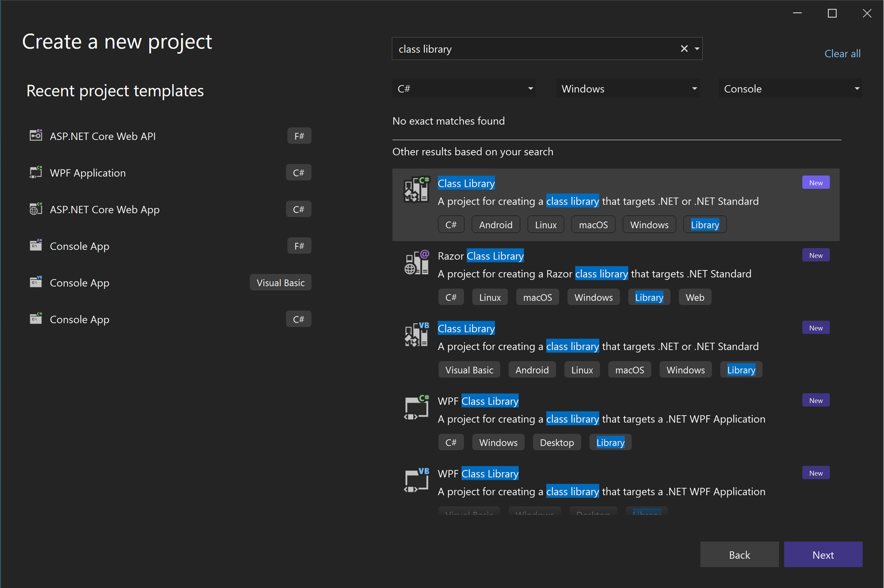This screenshot has width=884, height=588.
Task: Select the WPF Application recent template
Action: point(88,172)
